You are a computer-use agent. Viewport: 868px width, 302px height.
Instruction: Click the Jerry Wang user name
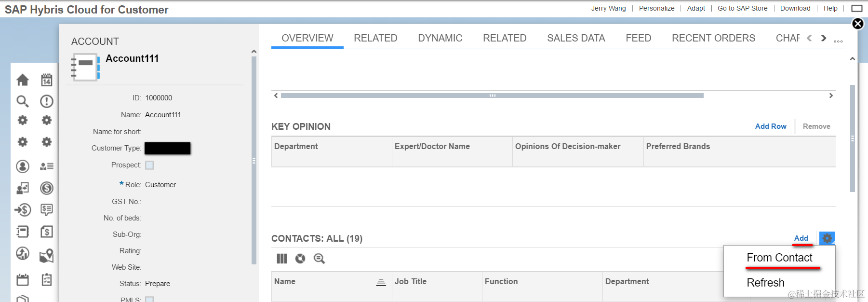tap(609, 8)
